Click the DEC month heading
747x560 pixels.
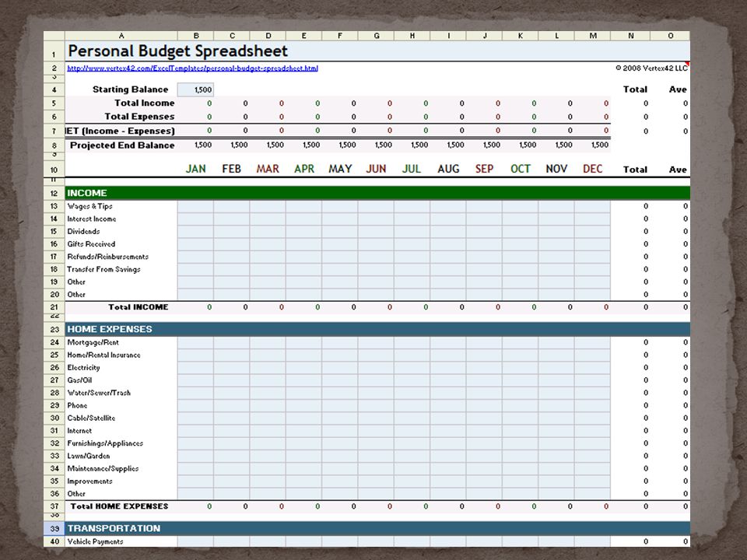(x=593, y=169)
